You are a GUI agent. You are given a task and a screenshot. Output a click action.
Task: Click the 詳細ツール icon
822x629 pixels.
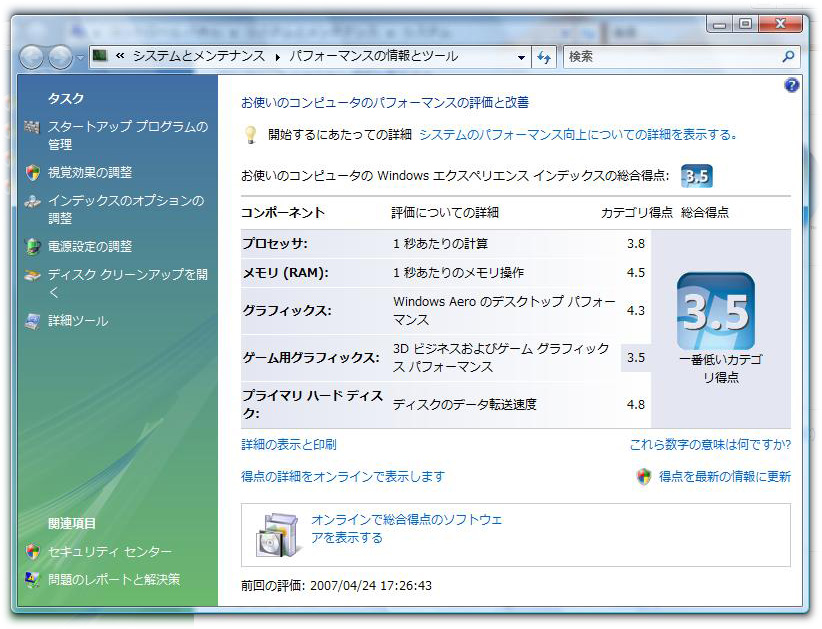[33, 321]
